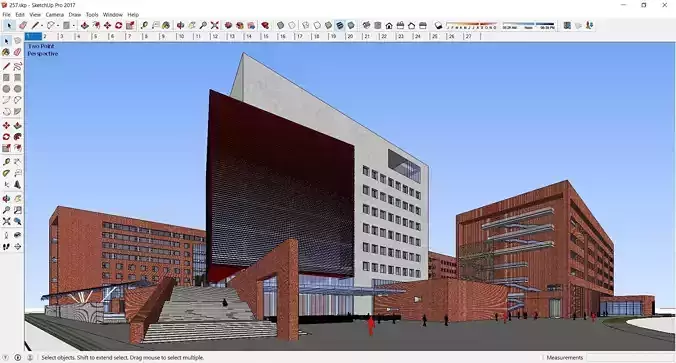Click the model credits status bar icon
The width and height of the screenshot is (676, 363).
tap(18, 357)
